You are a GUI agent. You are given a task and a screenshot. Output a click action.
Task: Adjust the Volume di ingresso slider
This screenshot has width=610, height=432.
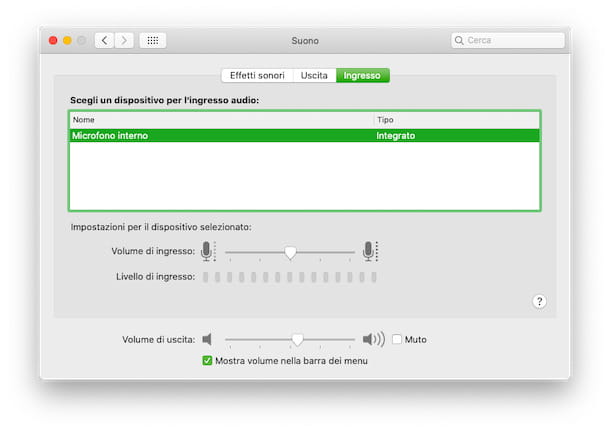(290, 252)
